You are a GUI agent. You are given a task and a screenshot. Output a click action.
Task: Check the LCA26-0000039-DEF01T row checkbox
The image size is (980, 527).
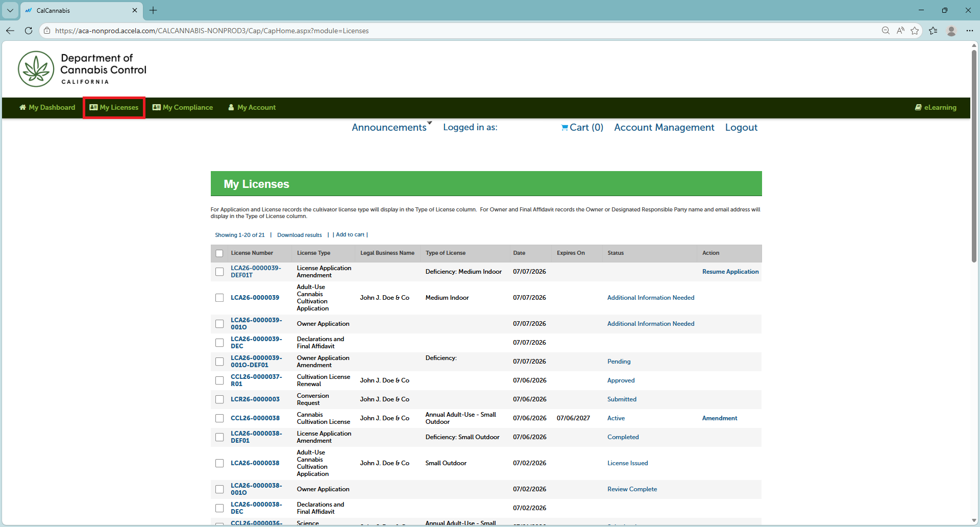coord(219,272)
